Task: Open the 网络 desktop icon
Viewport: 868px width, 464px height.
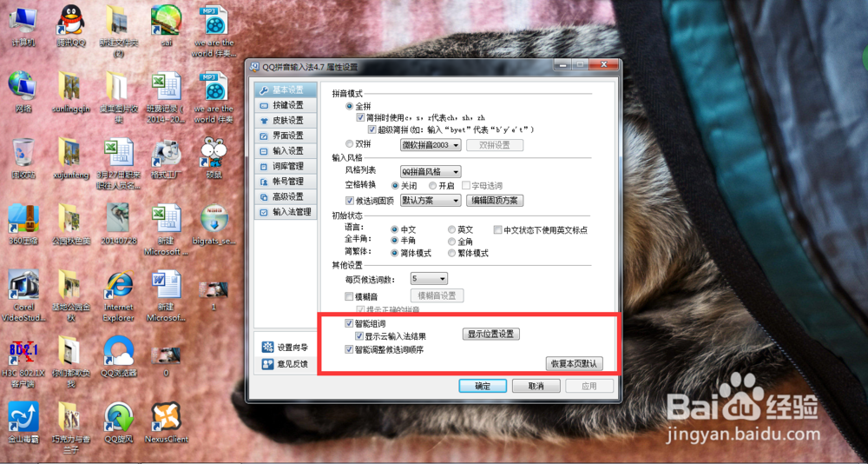Action: 23,92
